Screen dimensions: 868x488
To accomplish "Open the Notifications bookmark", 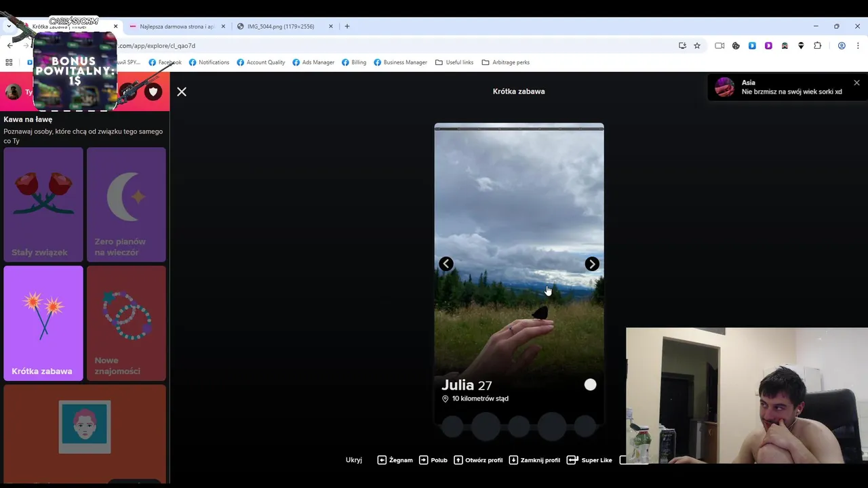I will (x=209, y=62).
